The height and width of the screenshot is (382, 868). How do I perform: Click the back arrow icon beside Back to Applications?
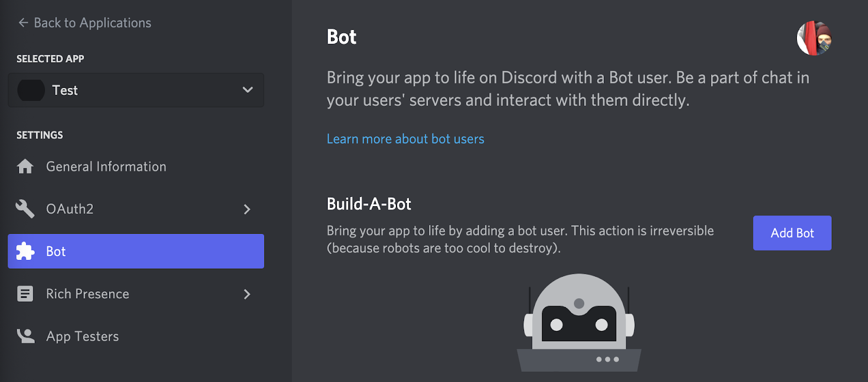pyautogui.click(x=23, y=23)
